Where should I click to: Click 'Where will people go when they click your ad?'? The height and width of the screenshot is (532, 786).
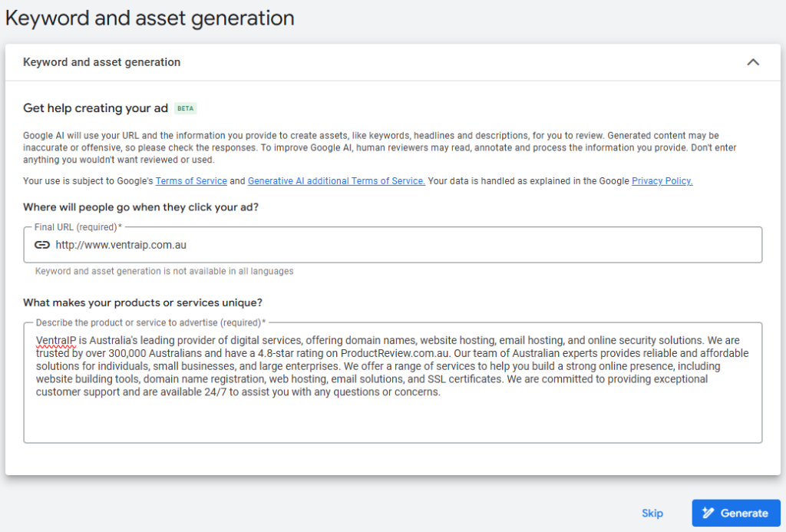click(x=141, y=207)
